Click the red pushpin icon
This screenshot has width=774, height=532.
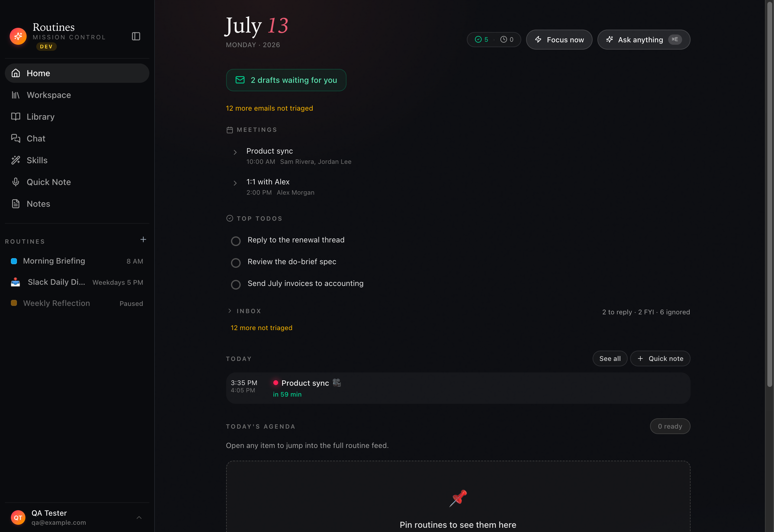[x=458, y=498]
